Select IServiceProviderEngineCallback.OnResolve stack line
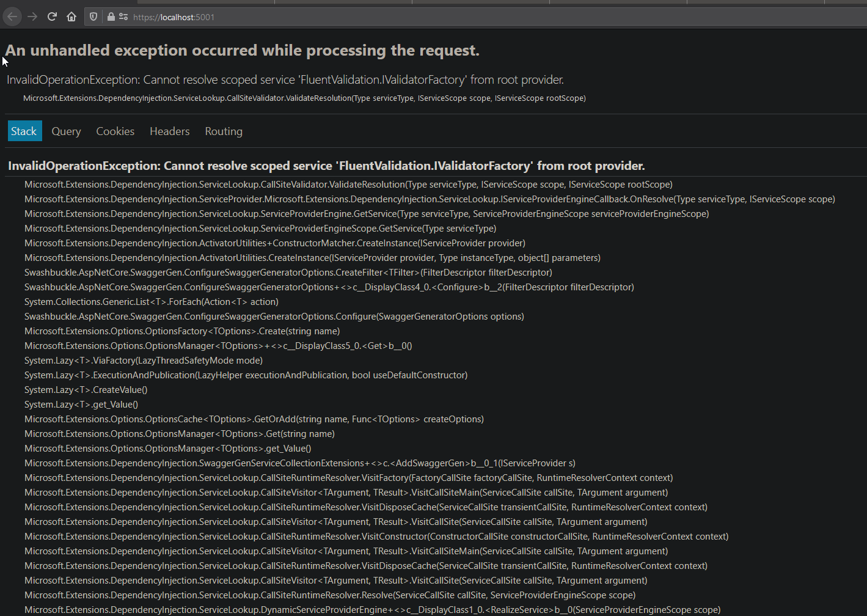867x616 pixels. coord(430,199)
